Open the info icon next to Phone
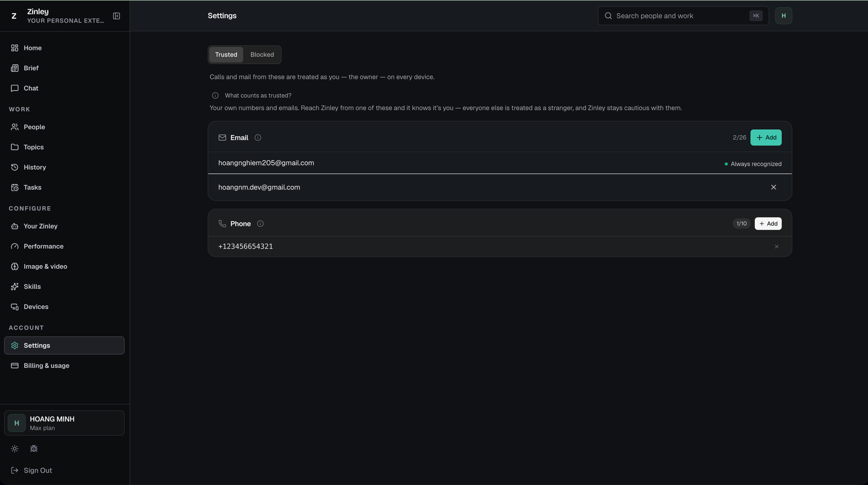The image size is (868, 485). (260, 224)
